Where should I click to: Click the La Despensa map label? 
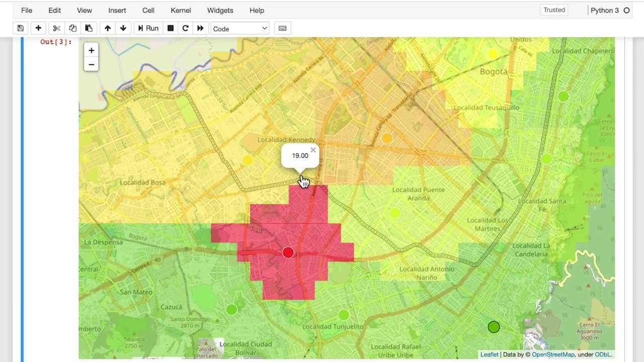[103, 242]
